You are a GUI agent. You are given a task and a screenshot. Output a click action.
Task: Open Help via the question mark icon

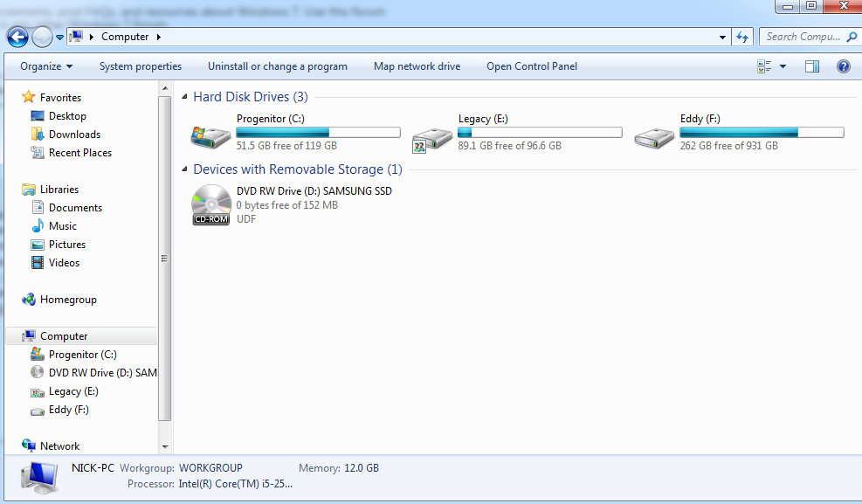point(844,66)
